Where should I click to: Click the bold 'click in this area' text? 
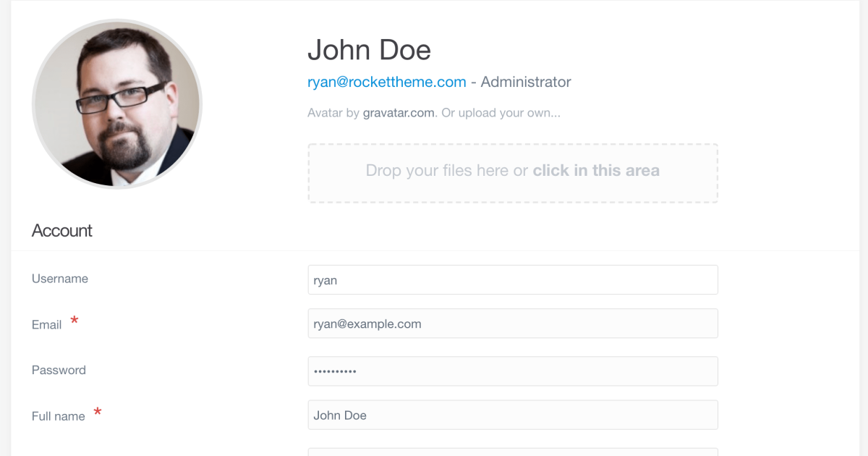[x=596, y=171]
